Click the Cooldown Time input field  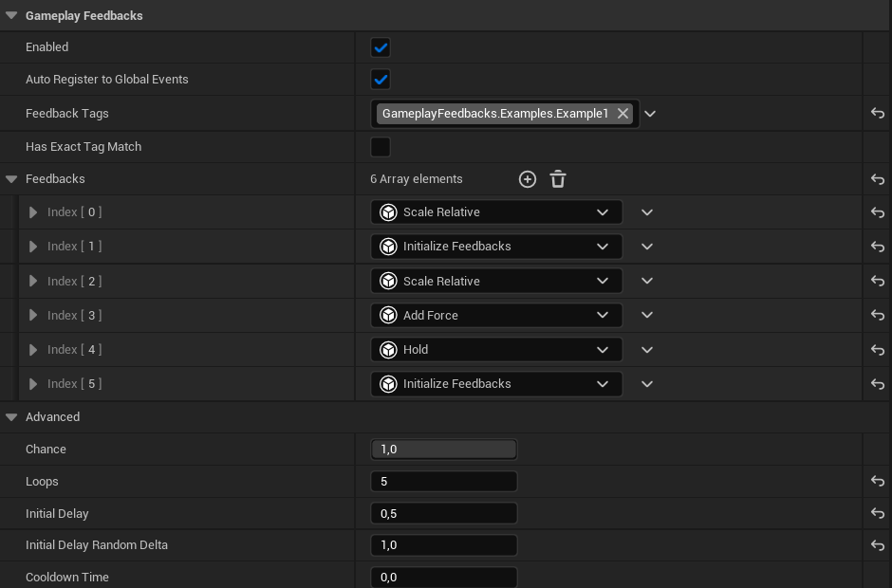click(x=444, y=578)
